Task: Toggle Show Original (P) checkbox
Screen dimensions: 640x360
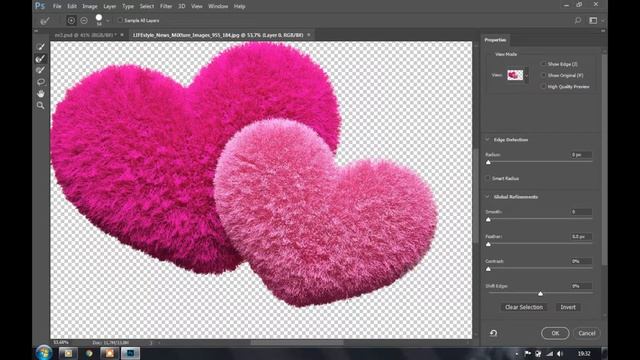Action: tap(543, 75)
